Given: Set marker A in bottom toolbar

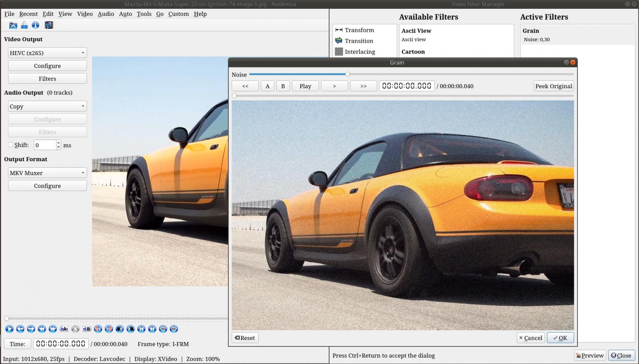Looking at the screenshot, I should pyautogui.click(x=64, y=329).
